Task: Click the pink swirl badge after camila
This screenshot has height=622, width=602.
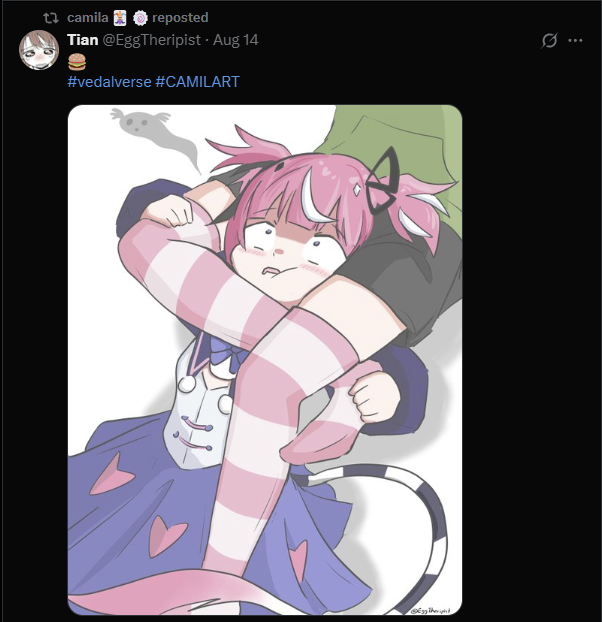Action: click(140, 18)
